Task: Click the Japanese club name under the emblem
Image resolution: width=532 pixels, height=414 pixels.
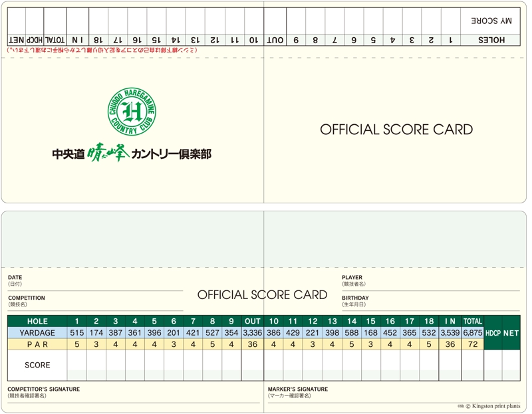Action: coord(132,154)
